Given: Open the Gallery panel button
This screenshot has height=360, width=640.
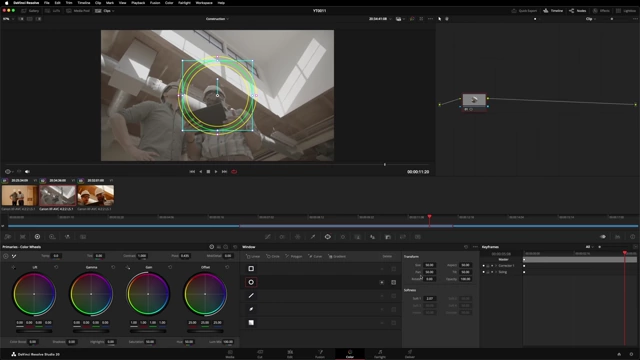Looking at the screenshot, I should tap(30, 11).
